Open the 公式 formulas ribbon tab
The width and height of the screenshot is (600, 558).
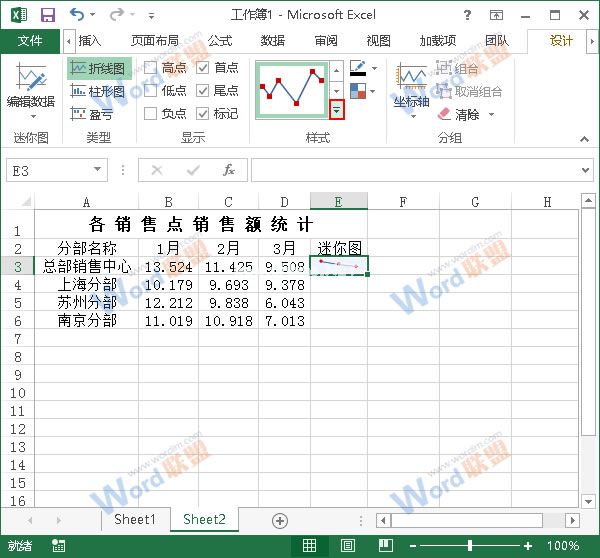[x=219, y=41]
